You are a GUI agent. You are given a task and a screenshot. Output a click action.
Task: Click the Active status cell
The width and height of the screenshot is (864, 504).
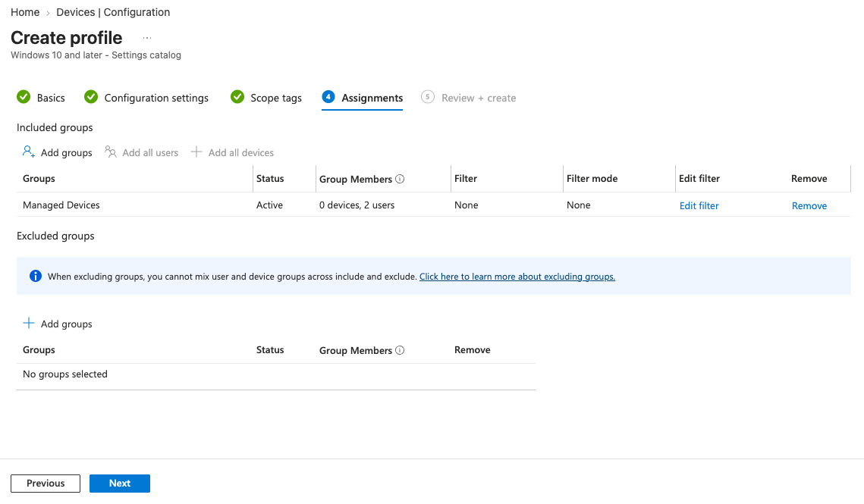click(269, 205)
